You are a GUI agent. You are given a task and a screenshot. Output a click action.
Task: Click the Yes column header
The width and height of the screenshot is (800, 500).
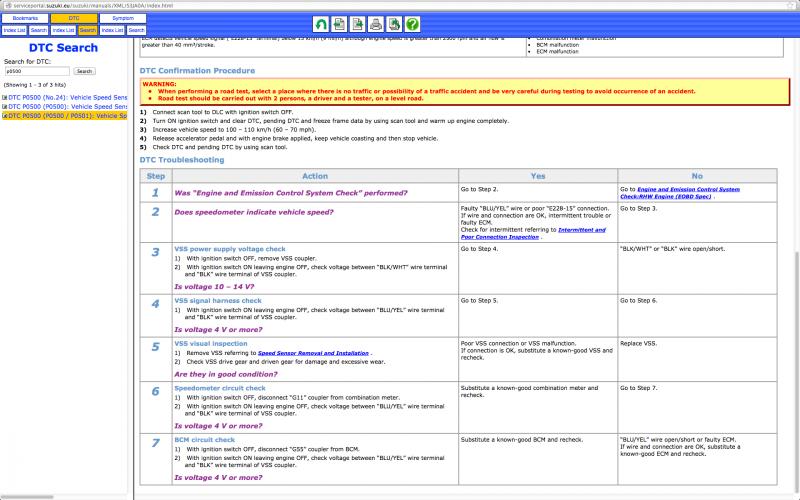tap(538, 176)
